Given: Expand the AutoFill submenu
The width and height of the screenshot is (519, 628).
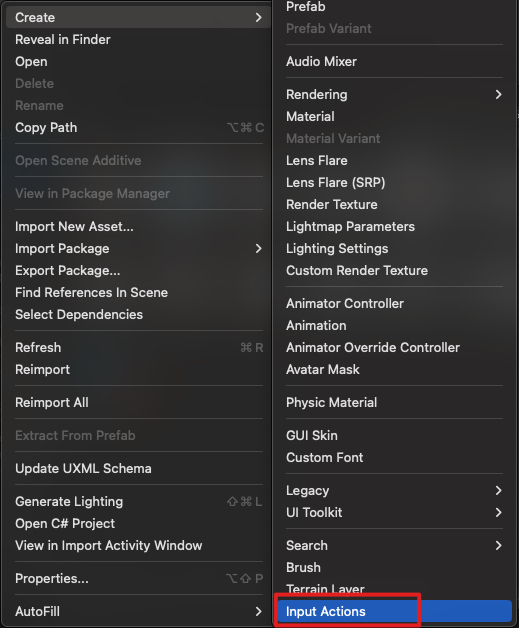Looking at the screenshot, I should coord(139,611).
